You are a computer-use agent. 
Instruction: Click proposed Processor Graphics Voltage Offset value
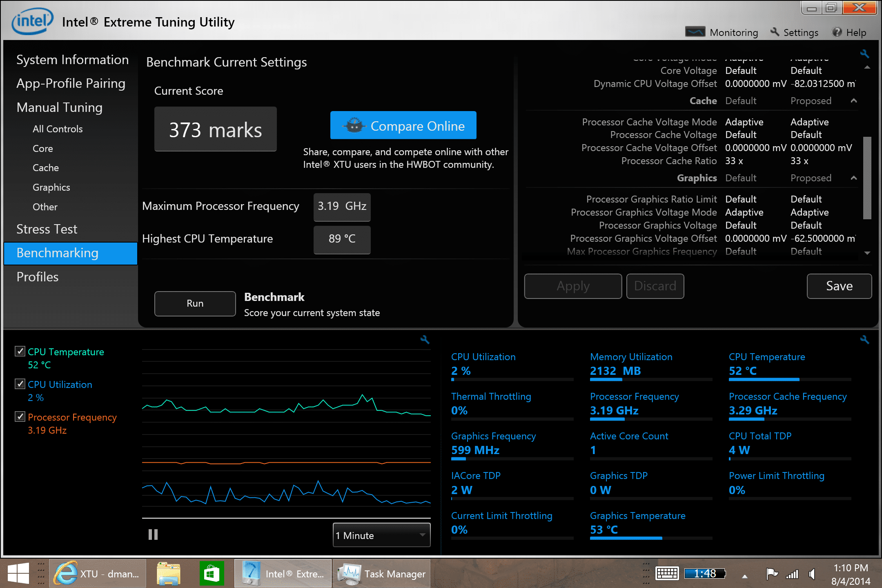point(823,238)
